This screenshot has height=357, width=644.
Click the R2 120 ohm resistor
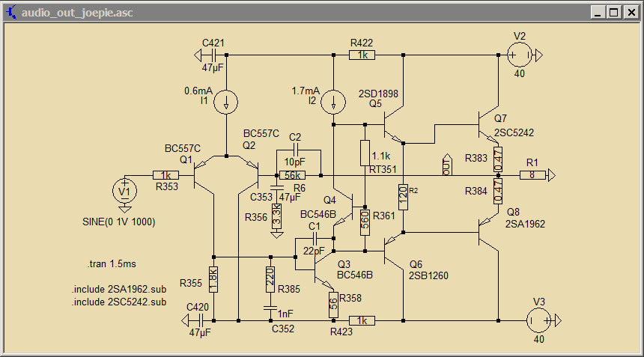click(x=403, y=196)
